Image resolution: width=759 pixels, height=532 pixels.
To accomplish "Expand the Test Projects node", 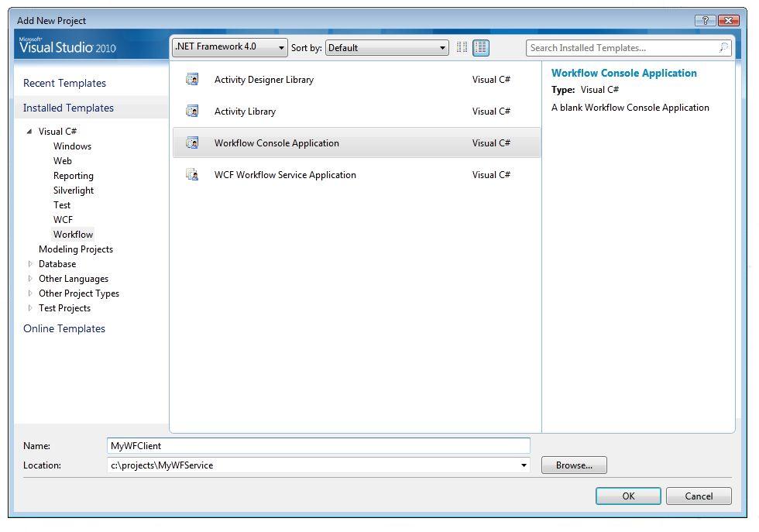I will coord(30,308).
